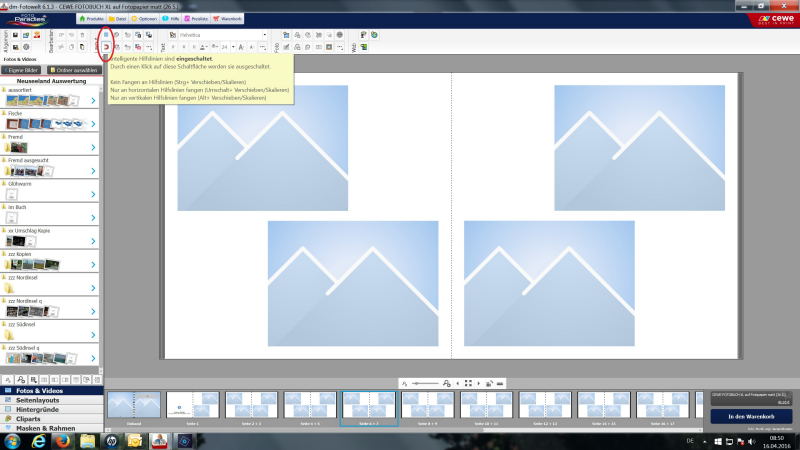Expand the zzz Südinsel q folder arrow
Screen dimensions: 800x450
[93, 359]
